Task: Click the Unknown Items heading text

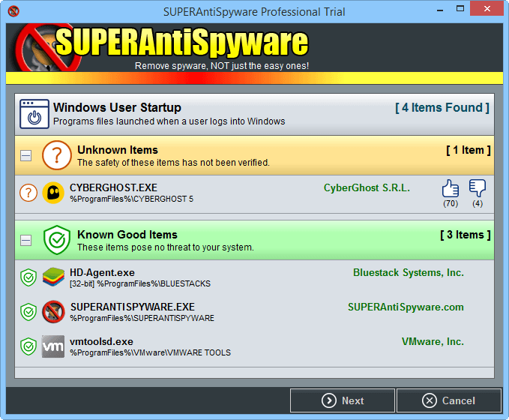Action: click(118, 150)
